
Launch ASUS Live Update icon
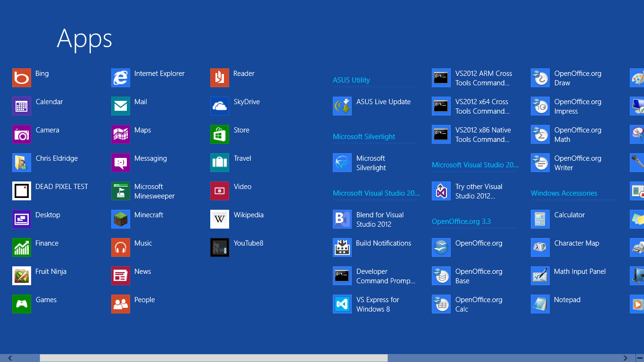click(x=342, y=106)
